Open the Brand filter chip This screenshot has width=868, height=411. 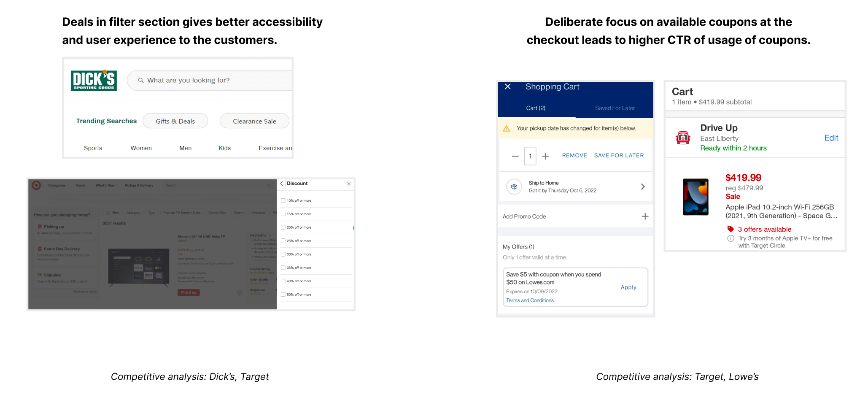coord(239,213)
